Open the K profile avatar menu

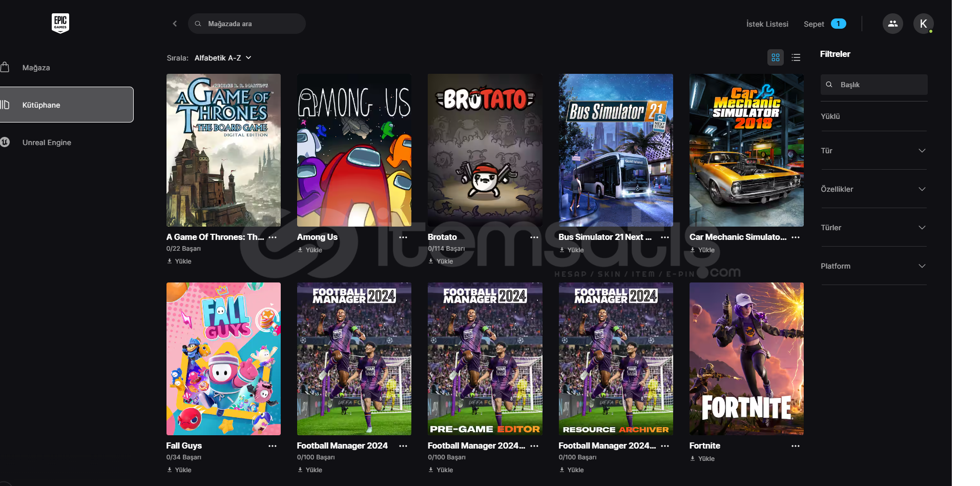[x=923, y=24]
